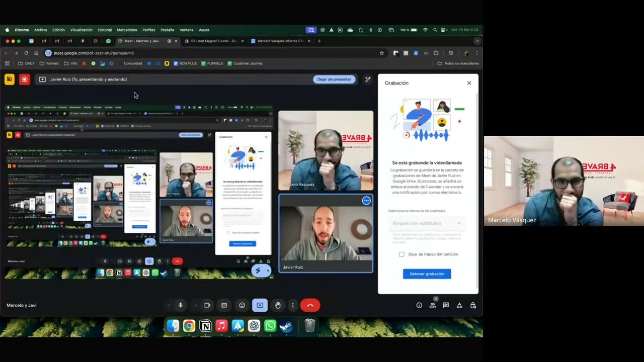
Task: Open options on Javier Ruiz tile
Action: 366,201
